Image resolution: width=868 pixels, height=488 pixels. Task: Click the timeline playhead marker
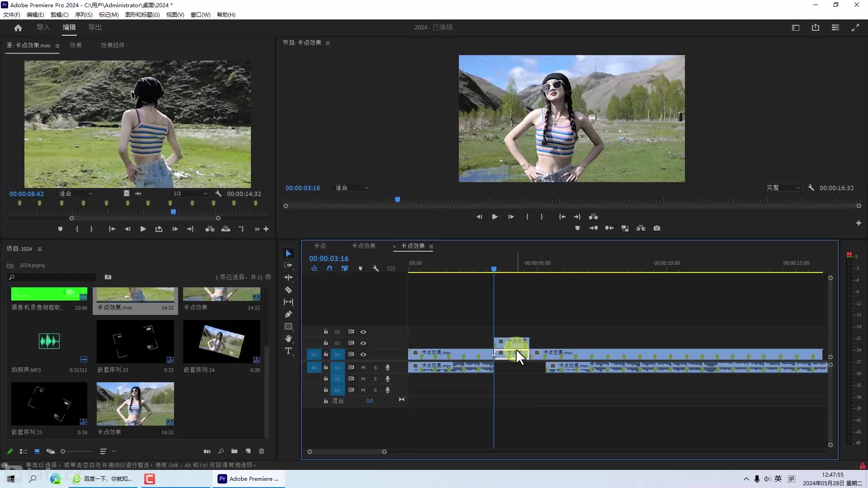pyautogui.click(x=494, y=269)
